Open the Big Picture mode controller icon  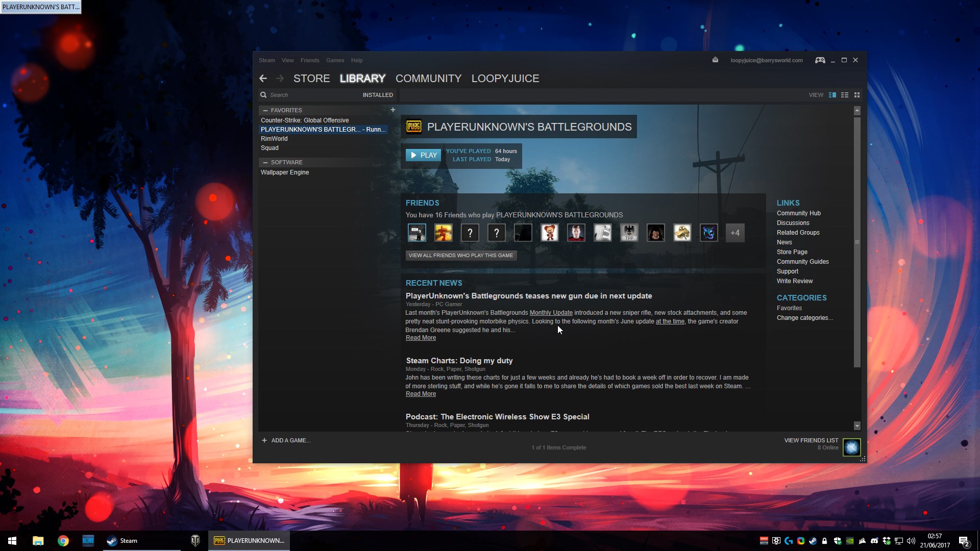(x=820, y=60)
